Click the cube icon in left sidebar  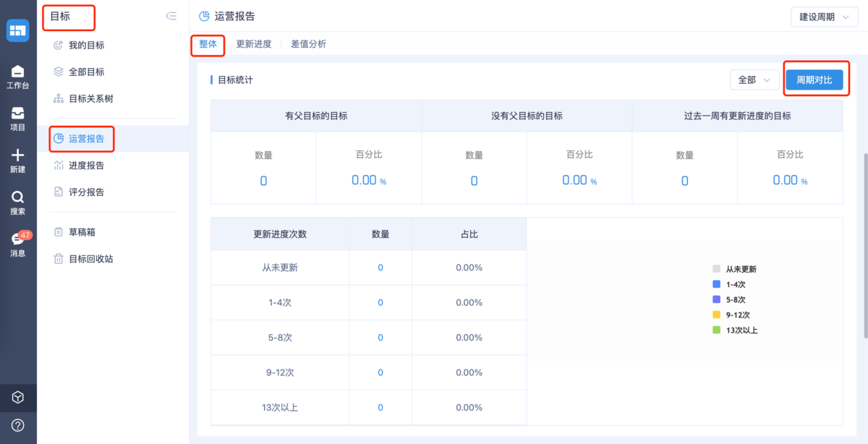tap(18, 398)
